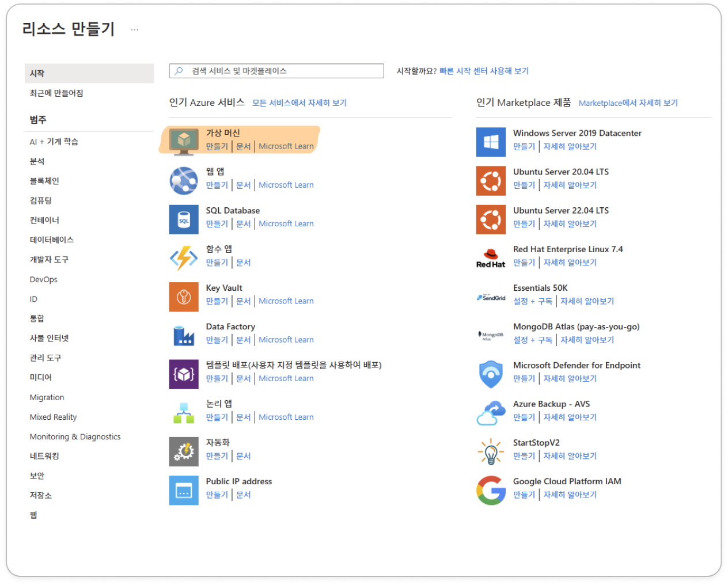Click the StartStopV2 light bulb icon
Screen dimensions: 728x585
pos(491,451)
